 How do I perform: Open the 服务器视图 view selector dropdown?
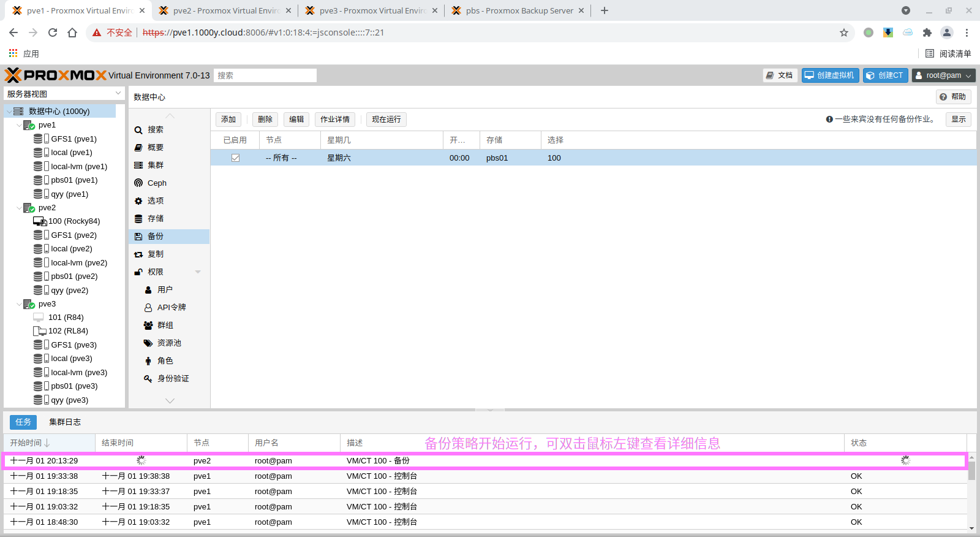pyautogui.click(x=118, y=94)
